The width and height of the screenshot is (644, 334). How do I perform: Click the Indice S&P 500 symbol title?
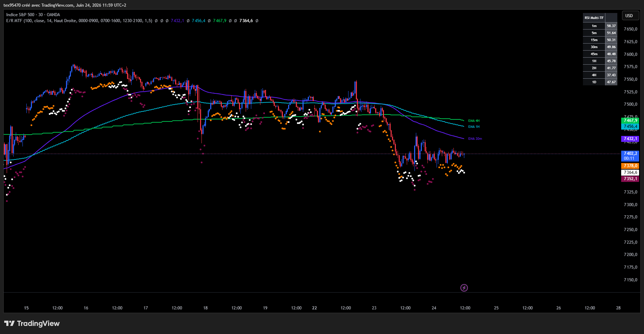point(33,15)
